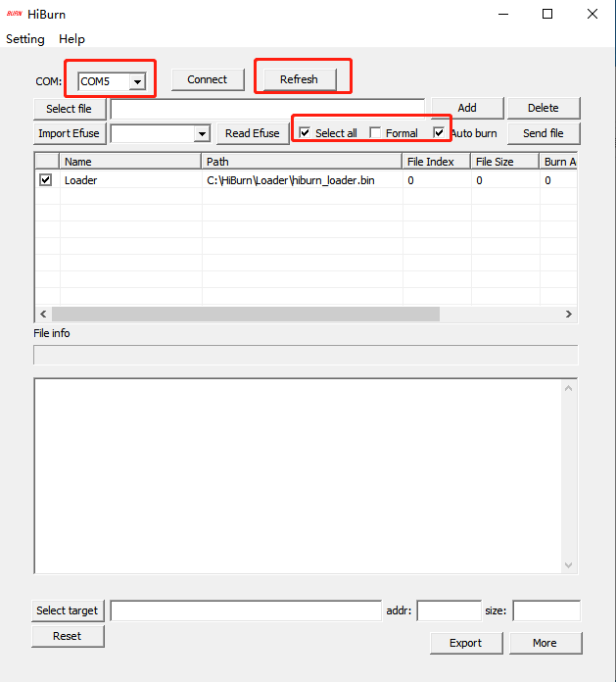Screen dimensions: 616x682
Task: Toggle the Select all checkbox
Action: [x=305, y=132]
